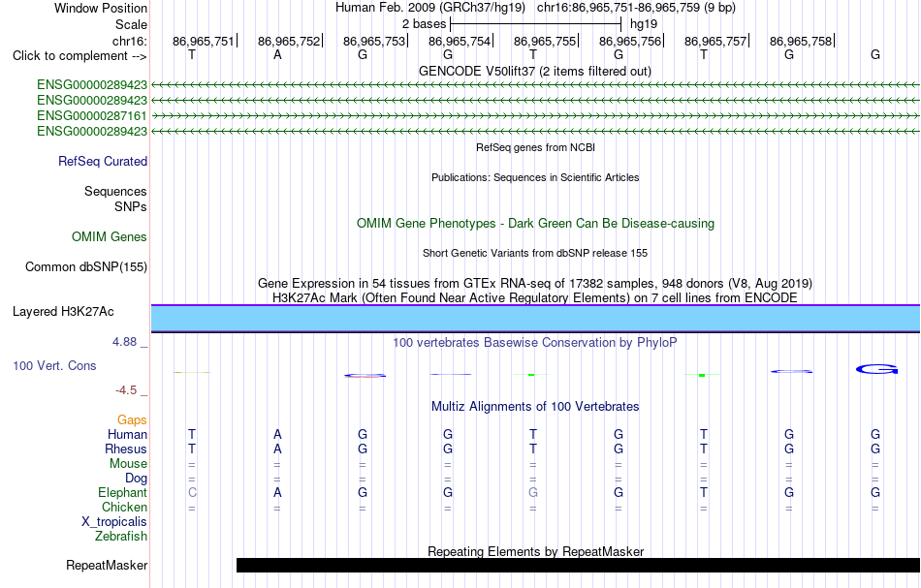
Task: Click the 4.88 conservation scale value
Action: pyautogui.click(x=124, y=342)
